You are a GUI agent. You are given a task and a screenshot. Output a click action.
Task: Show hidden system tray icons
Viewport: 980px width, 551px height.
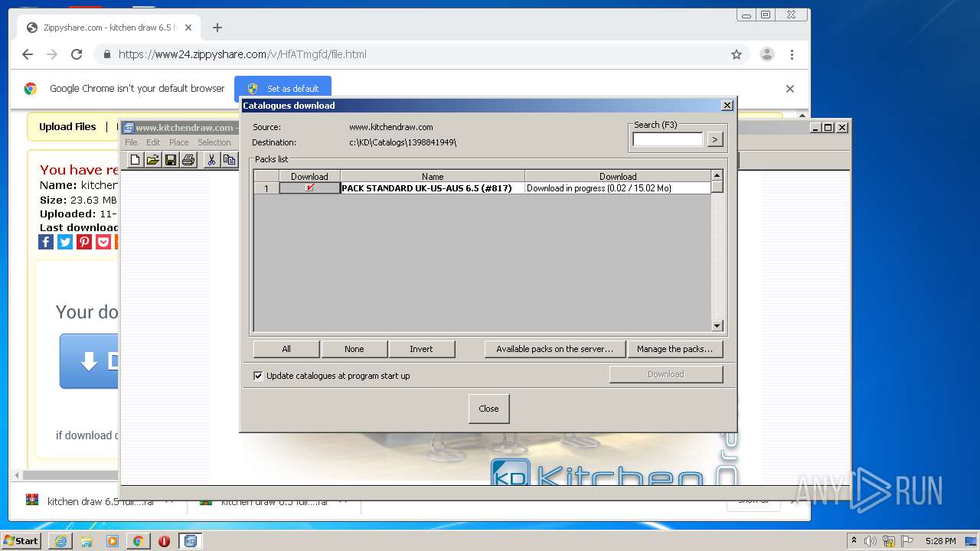pos(854,541)
